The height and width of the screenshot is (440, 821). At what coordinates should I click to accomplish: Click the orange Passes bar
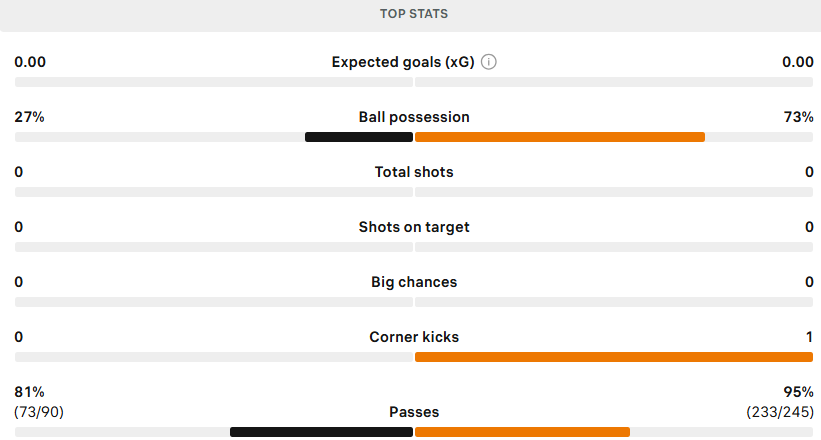point(523,432)
